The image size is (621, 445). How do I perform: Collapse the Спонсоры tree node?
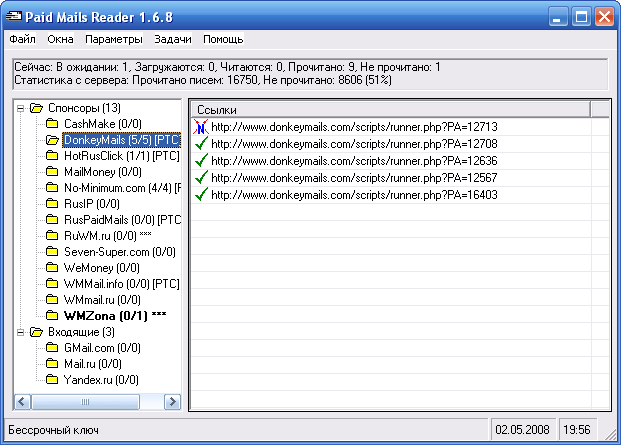tap(21, 108)
